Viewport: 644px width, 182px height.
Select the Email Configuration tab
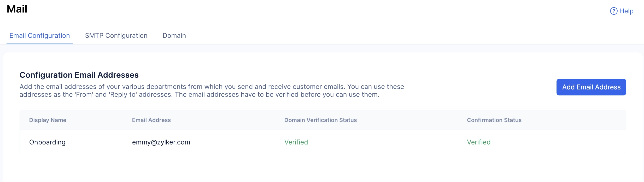pos(40,35)
